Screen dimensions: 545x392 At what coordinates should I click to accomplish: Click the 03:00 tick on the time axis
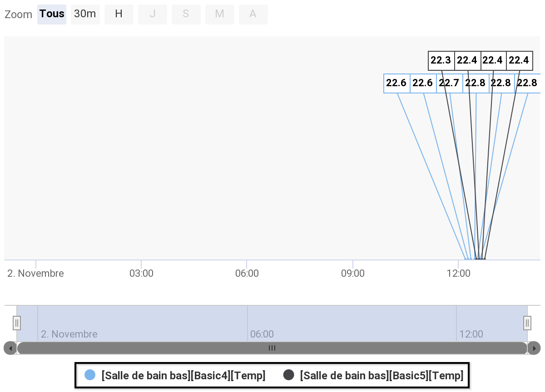(141, 273)
